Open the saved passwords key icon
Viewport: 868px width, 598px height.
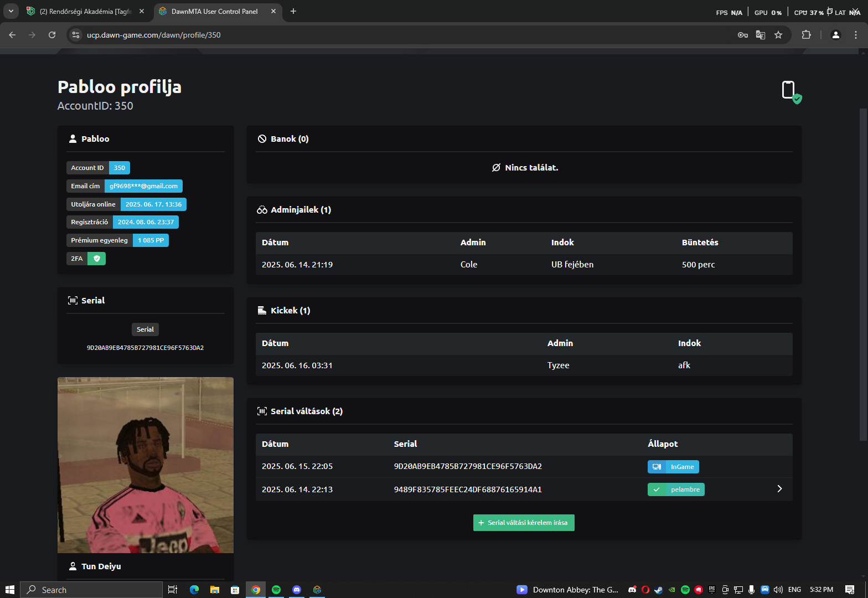[x=743, y=35]
